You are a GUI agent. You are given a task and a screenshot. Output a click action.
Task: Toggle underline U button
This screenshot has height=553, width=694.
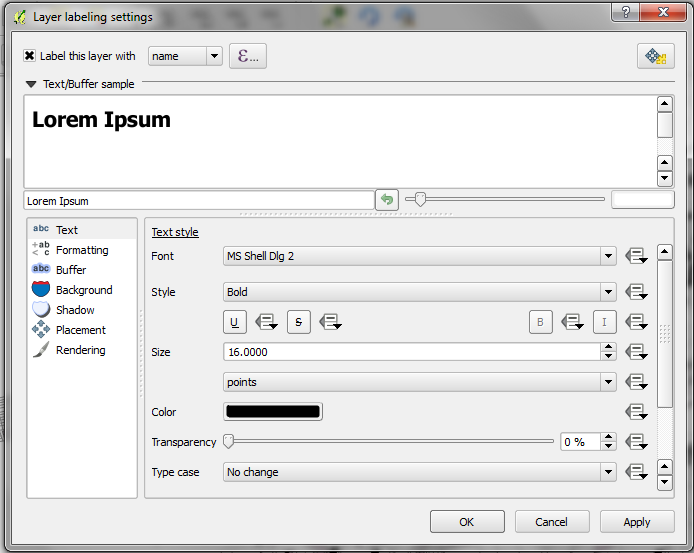[x=235, y=322]
